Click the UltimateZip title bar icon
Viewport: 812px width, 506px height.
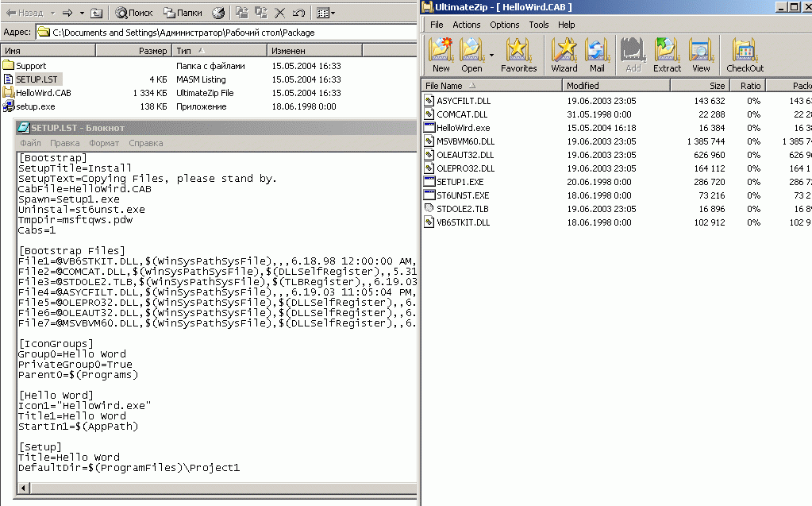click(x=427, y=6)
